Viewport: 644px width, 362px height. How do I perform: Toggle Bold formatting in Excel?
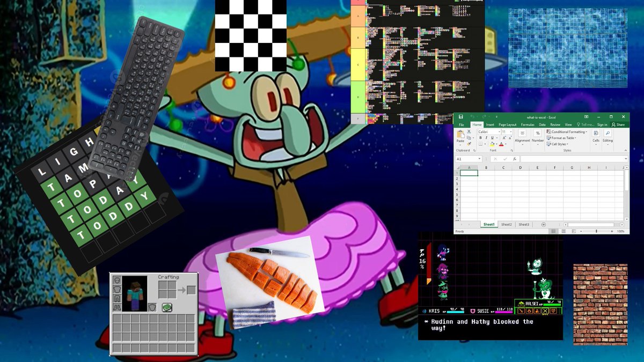tap(480, 138)
